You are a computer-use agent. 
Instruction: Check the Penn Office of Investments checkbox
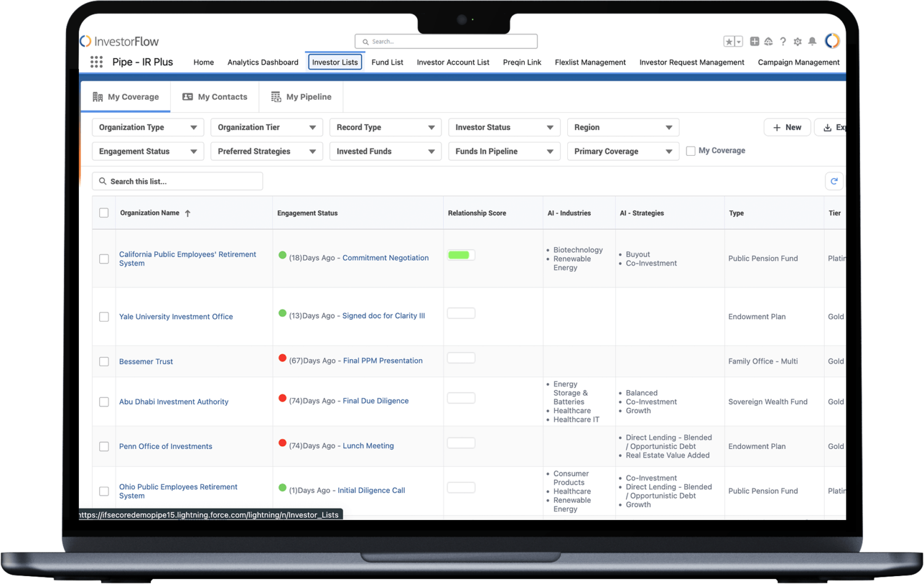(x=104, y=447)
